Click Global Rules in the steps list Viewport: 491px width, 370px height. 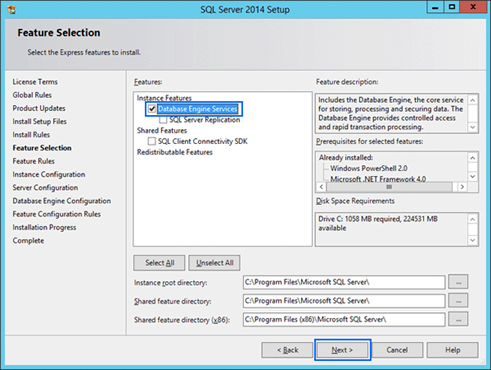[x=32, y=95]
